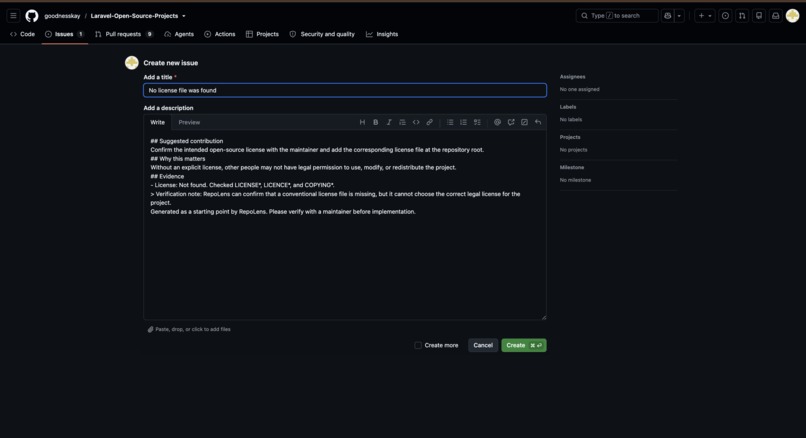This screenshot has height=438, width=806.
Task: Click the Type / to search box
Action: click(x=617, y=16)
